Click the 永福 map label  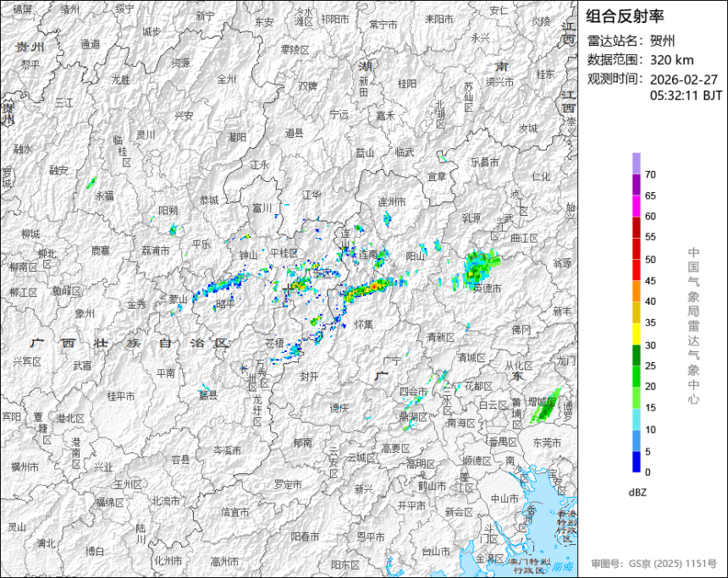tap(104, 196)
